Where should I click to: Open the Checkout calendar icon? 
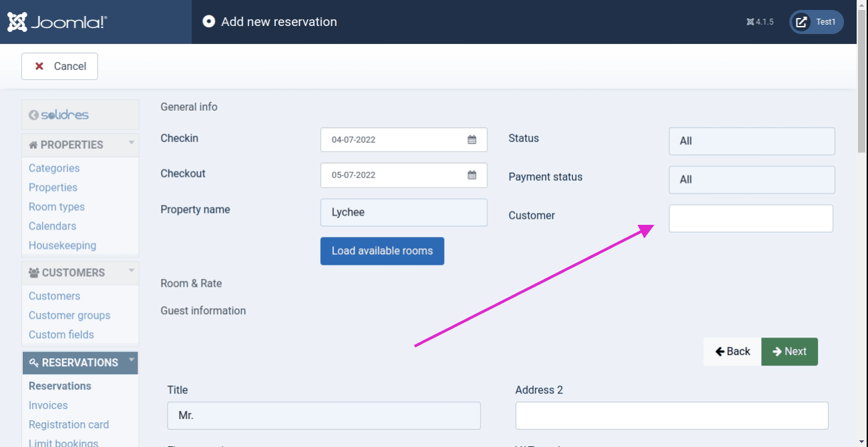(471, 175)
